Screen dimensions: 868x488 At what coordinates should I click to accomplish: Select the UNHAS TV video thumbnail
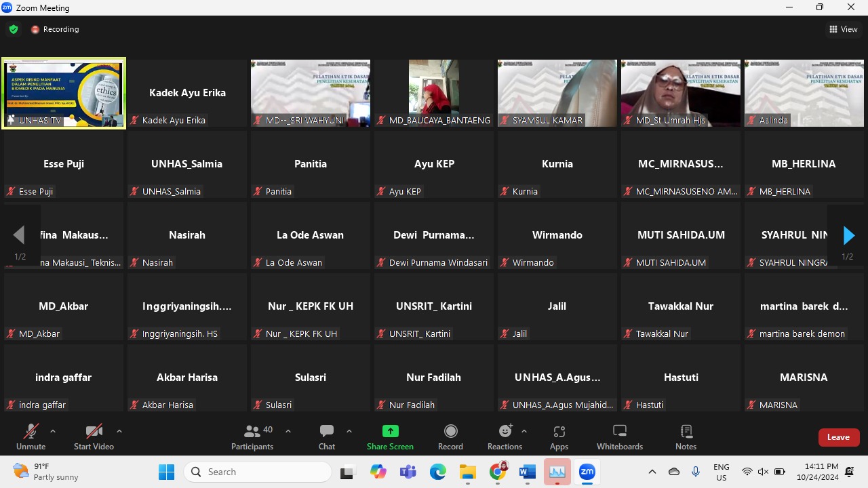coord(64,93)
